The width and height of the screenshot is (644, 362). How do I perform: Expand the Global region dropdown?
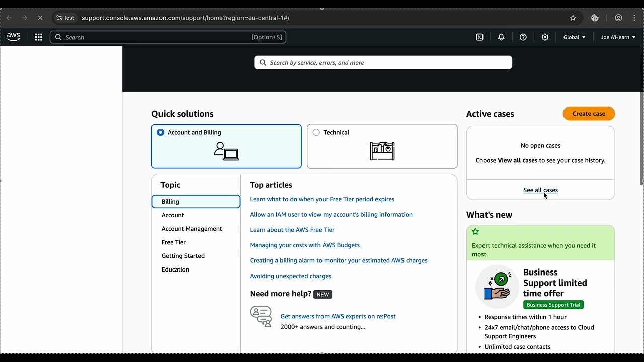click(574, 37)
